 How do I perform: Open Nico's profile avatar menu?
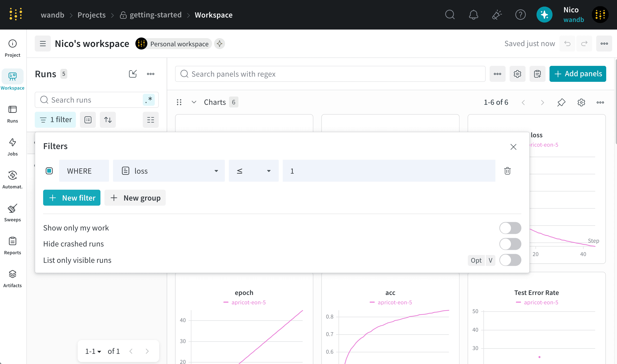(x=600, y=15)
